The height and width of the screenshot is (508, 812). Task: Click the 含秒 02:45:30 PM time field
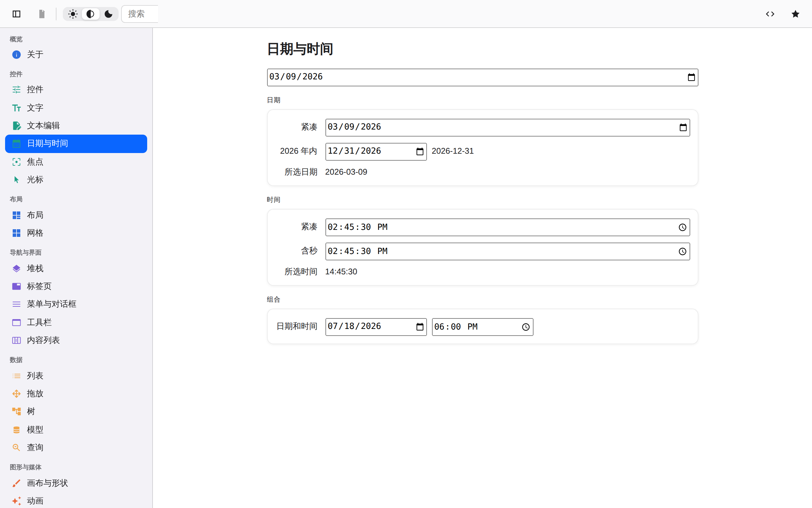507,251
